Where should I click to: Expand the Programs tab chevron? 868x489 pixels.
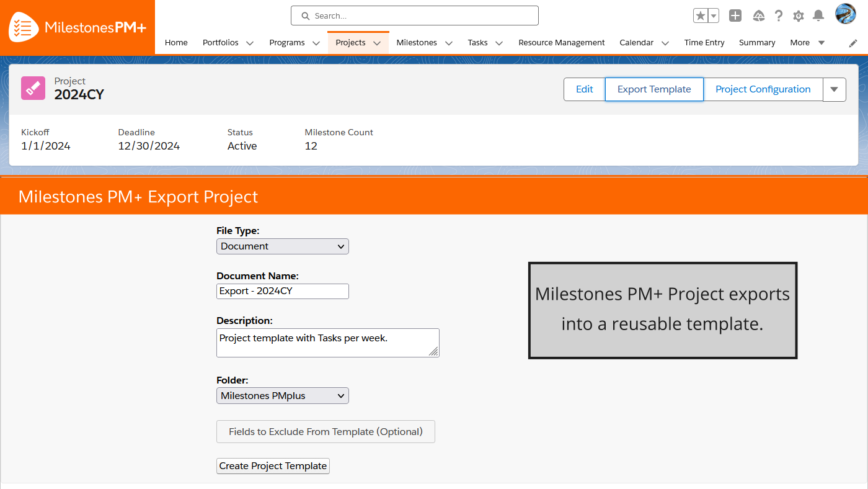[x=316, y=43]
